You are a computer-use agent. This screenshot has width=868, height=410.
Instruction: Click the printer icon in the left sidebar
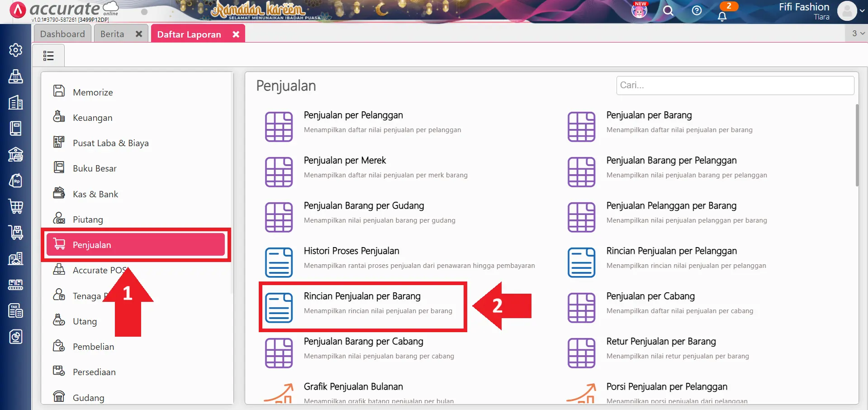pyautogui.click(x=15, y=76)
